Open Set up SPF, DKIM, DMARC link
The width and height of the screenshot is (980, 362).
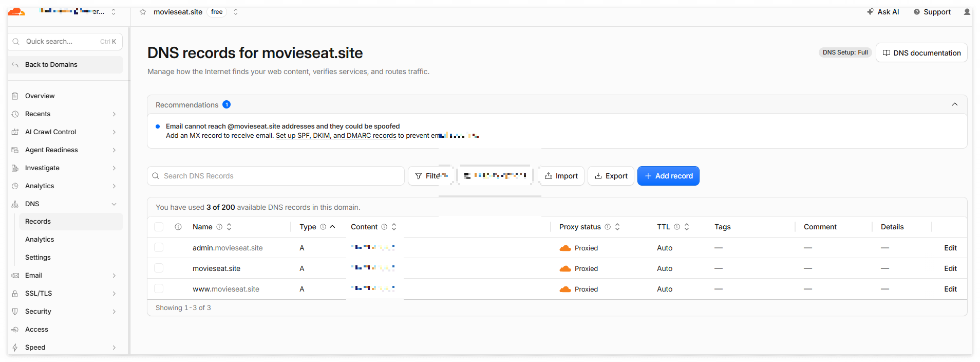click(336, 136)
